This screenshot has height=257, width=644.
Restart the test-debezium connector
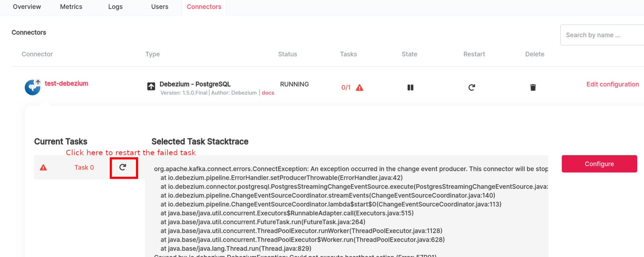(x=471, y=88)
